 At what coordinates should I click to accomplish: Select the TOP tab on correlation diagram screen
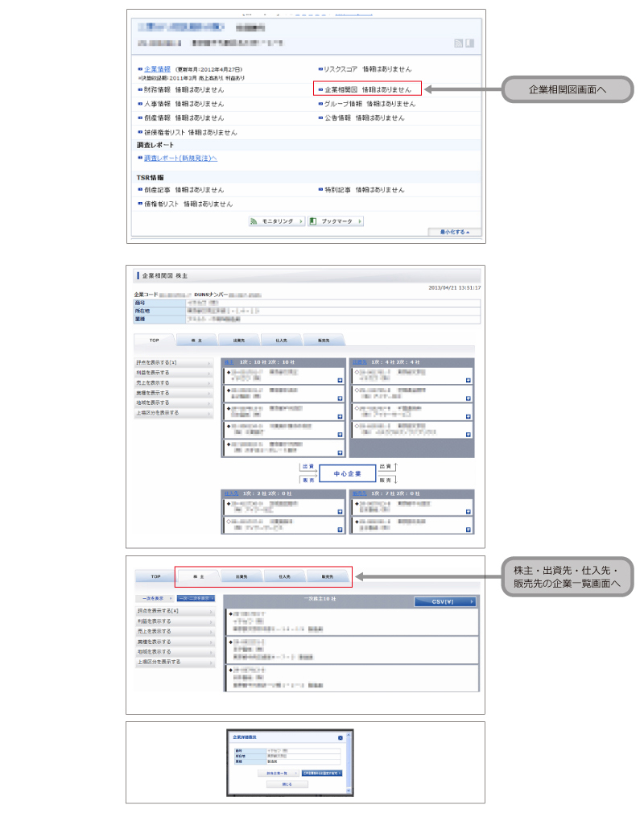click(154, 340)
